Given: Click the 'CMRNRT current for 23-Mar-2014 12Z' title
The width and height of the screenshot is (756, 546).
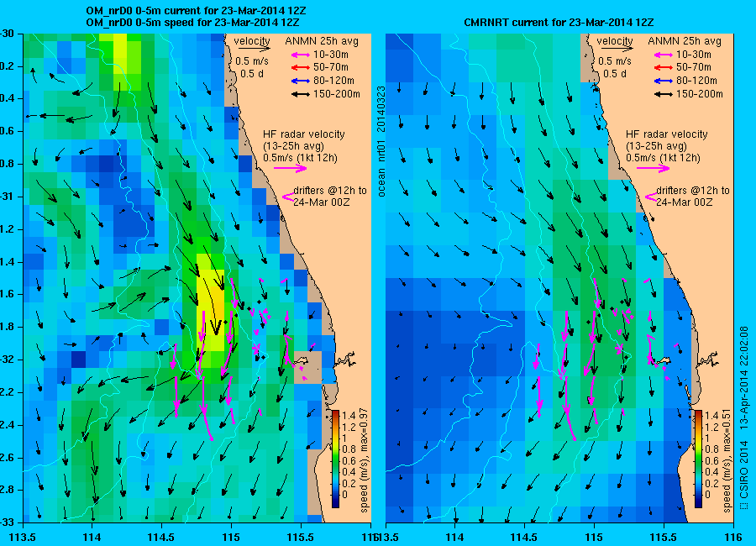Looking at the screenshot, I should tap(559, 22).
